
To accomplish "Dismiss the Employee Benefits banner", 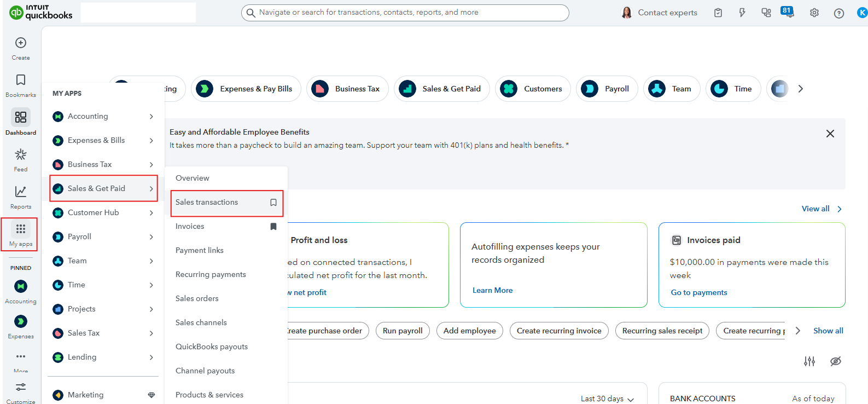I will 830,134.
